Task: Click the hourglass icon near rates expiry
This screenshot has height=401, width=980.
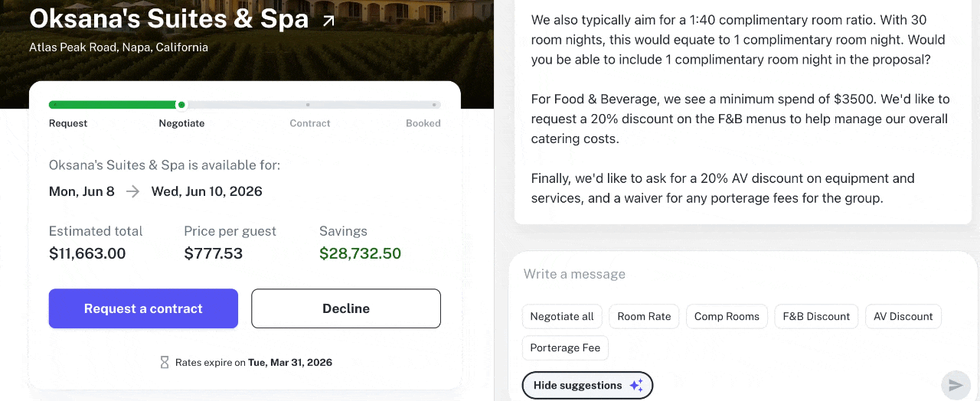Action: click(x=164, y=363)
